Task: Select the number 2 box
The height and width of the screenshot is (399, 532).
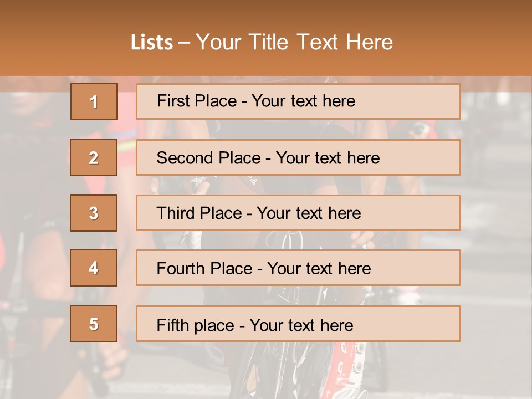Action: pyautogui.click(x=94, y=157)
